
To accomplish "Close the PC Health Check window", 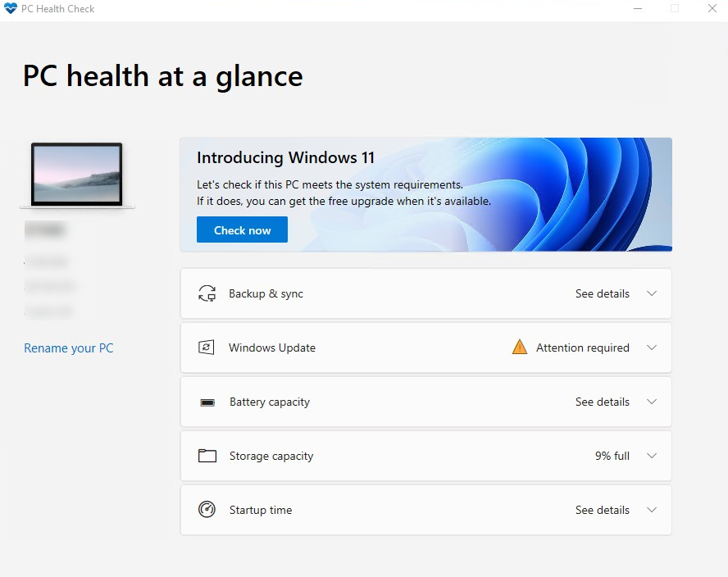I will pos(712,9).
